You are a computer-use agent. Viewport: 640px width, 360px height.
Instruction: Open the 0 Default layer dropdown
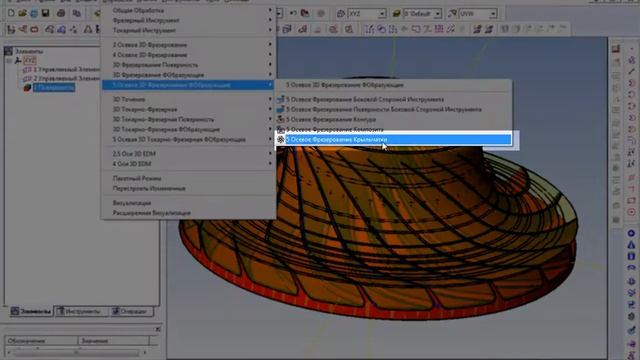click(x=438, y=14)
